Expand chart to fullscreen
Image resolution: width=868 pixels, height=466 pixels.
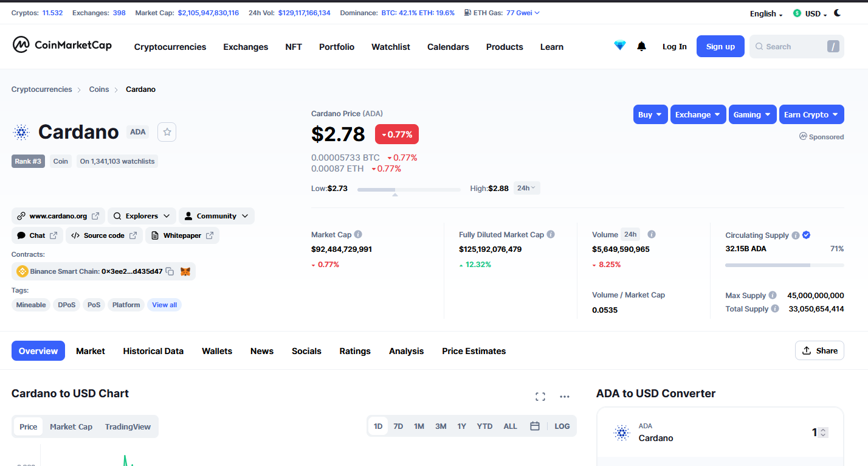(540, 397)
